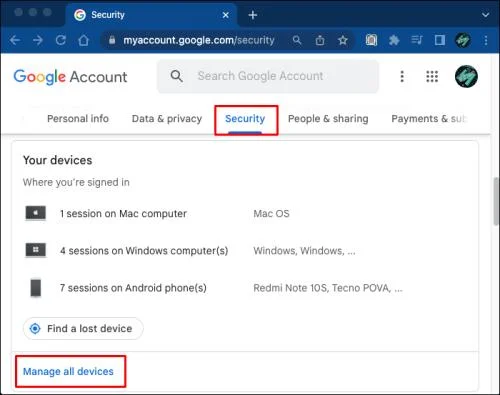Open the Extensions puzzle piece menu

pyautogui.click(x=394, y=40)
